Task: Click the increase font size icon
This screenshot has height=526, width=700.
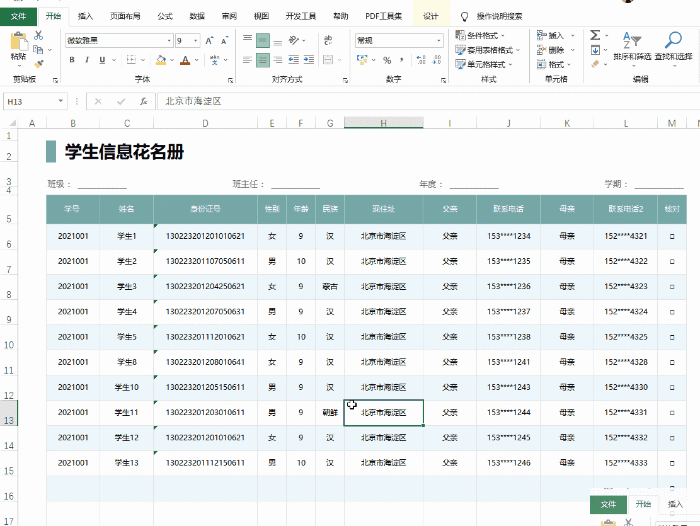Action: pos(209,41)
